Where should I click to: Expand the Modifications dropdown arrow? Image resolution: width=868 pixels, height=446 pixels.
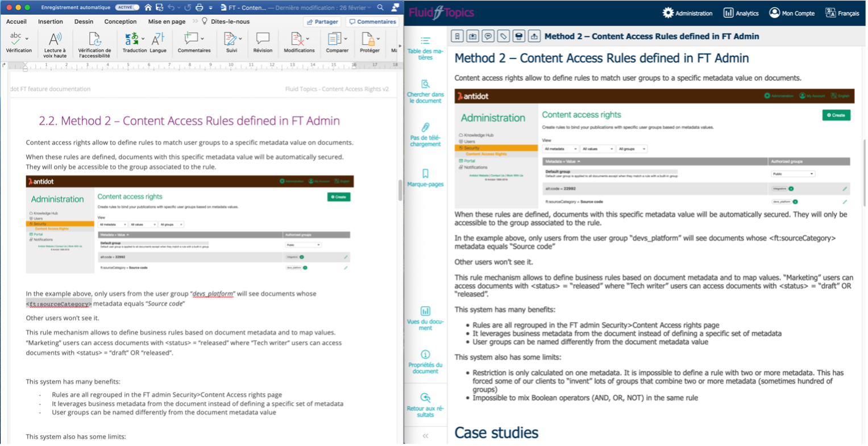308,39
